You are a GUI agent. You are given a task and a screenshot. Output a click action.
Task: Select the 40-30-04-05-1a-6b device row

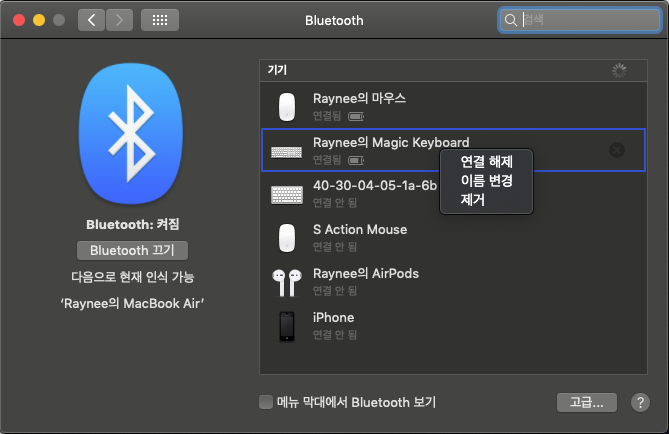point(453,194)
